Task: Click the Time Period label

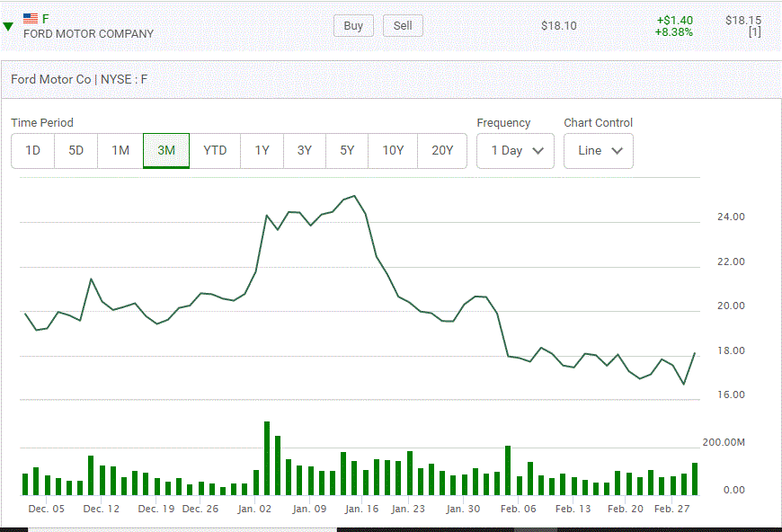Action: coord(42,122)
